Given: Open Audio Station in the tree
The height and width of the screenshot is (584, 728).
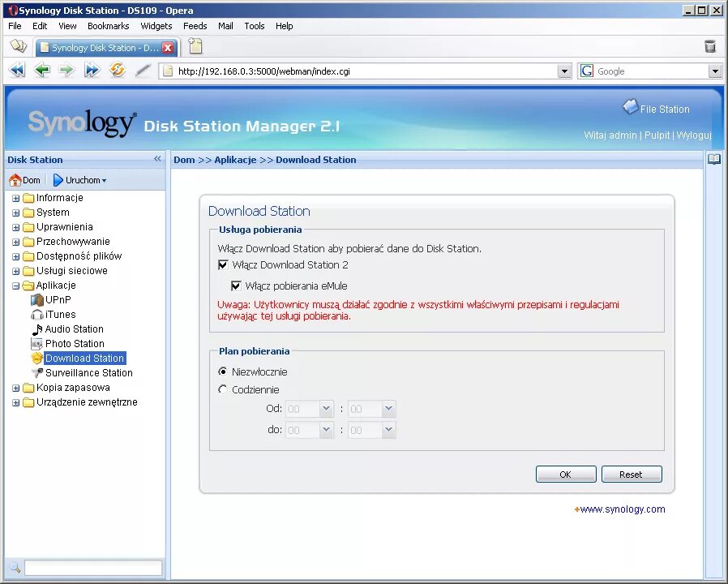Looking at the screenshot, I should 67,329.
